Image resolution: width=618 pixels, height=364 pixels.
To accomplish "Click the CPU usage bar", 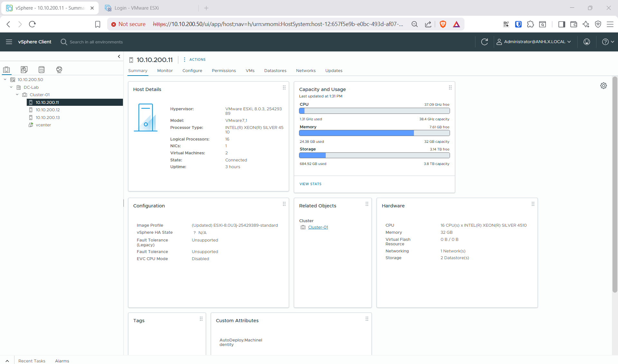I will 374,111.
